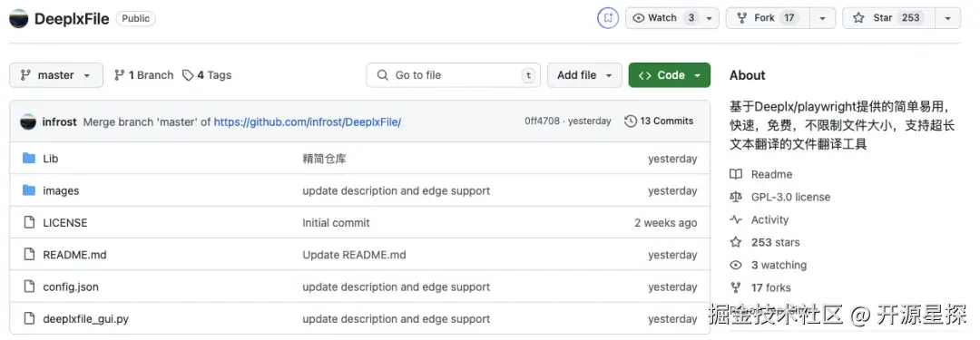Click the search magnifier icon
This screenshot has width=980, height=340.
383,75
